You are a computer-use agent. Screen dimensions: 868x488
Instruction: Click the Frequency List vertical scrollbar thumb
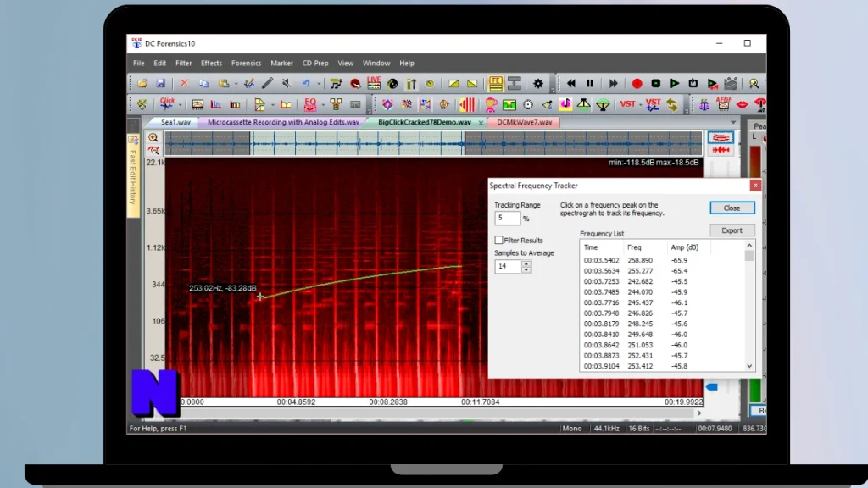749,256
